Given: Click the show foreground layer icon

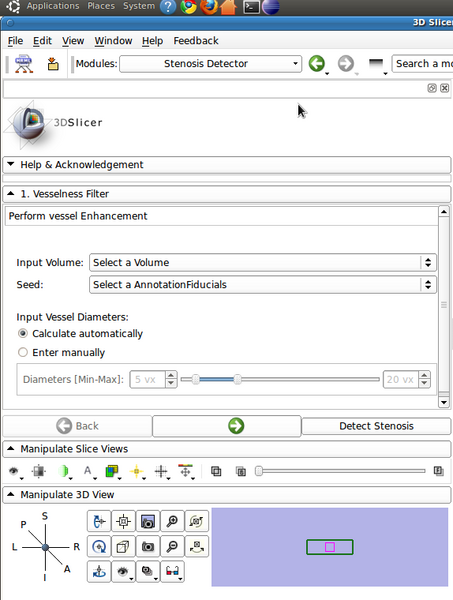Looking at the screenshot, I should 216,471.
